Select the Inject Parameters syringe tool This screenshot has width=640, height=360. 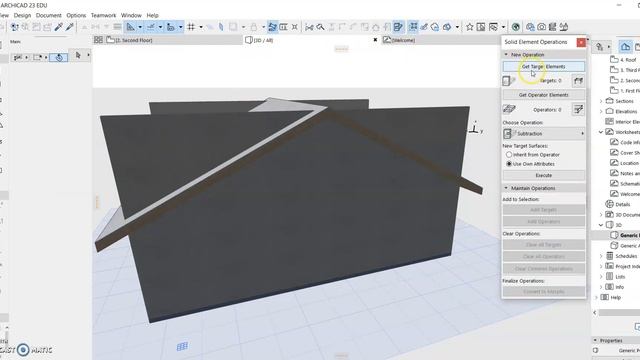point(70,27)
